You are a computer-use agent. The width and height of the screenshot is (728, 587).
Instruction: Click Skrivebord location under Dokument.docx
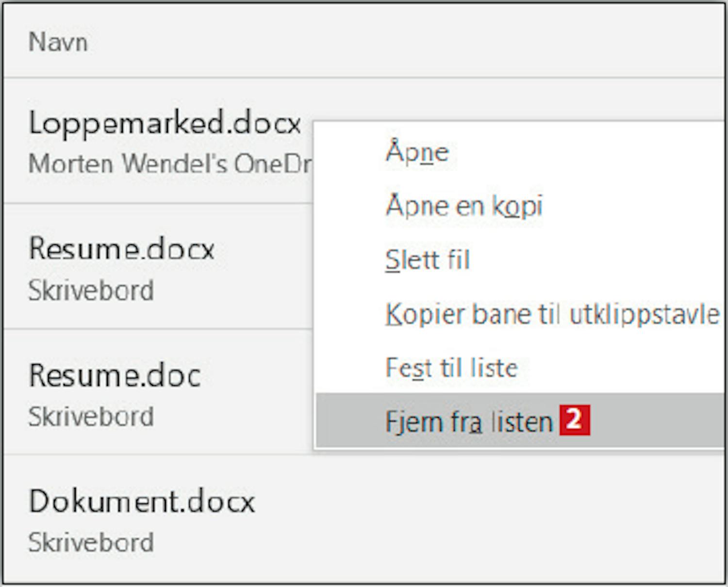[91, 542]
